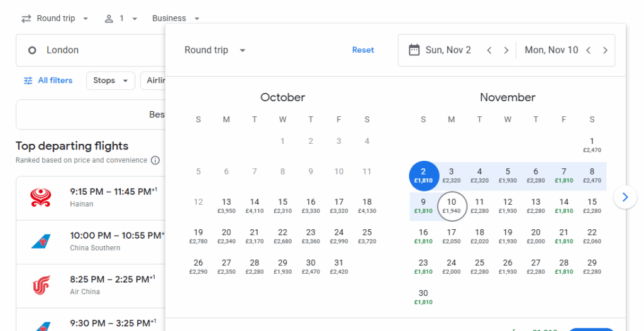Open Round trip dropdown in calendar panel
Screen dimensions: 644x331
click(214, 50)
